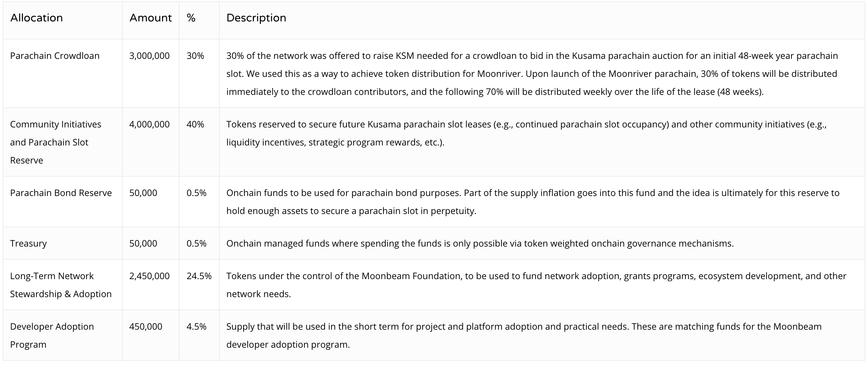The height and width of the screenshot is (365, 868).
Task: Click the Treasury row's 0.5% value
Action: 196,243
